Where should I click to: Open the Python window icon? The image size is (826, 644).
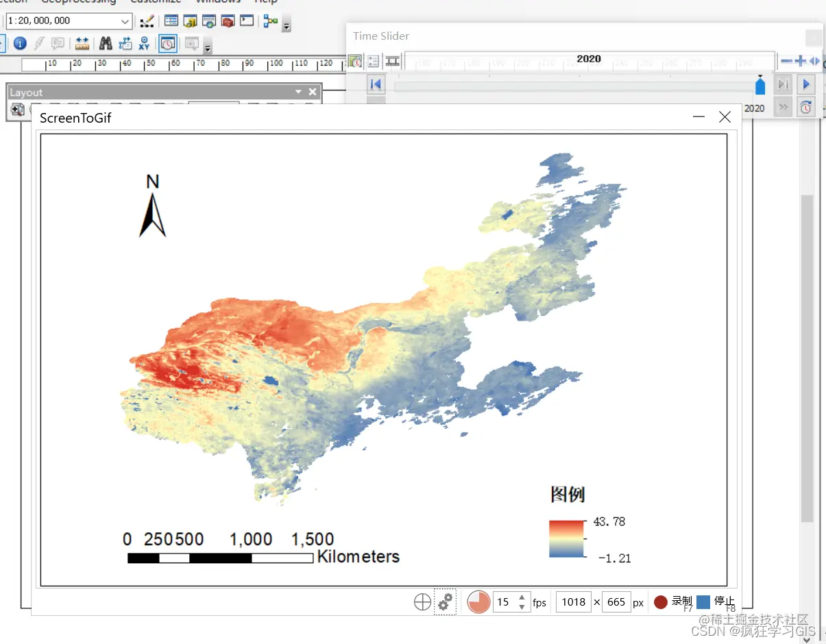pos(246,21)
